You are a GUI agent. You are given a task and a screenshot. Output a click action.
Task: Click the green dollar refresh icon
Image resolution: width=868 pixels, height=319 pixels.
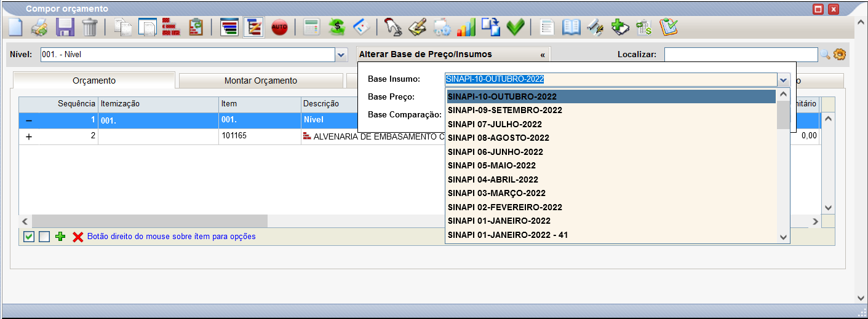coord(336,27)
